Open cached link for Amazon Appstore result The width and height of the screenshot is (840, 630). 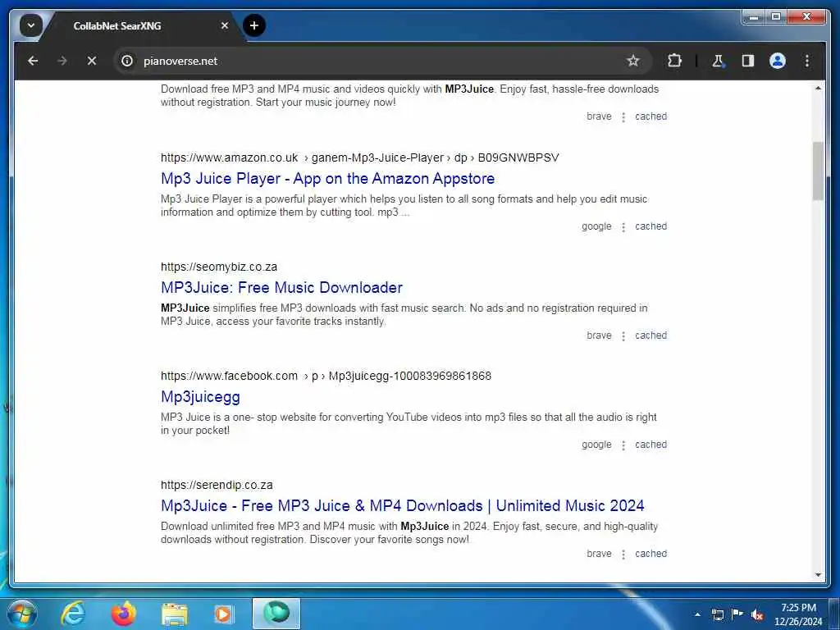[x=651, y=226]
